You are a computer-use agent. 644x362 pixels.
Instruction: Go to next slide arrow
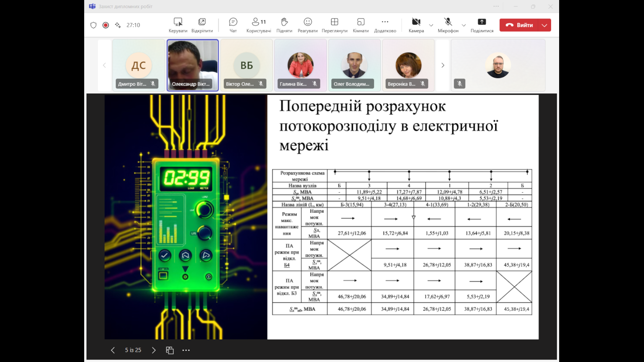click(154, 350)
